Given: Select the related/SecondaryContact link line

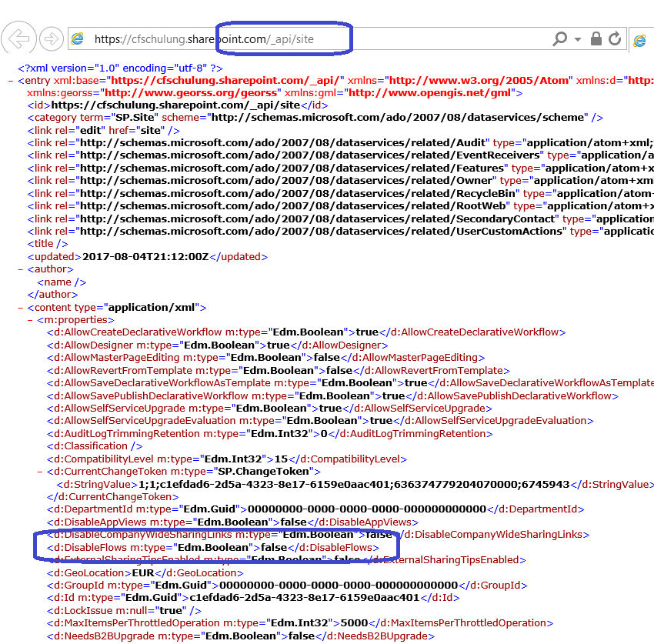Looking at the screenshot, I should pos(340,219).
